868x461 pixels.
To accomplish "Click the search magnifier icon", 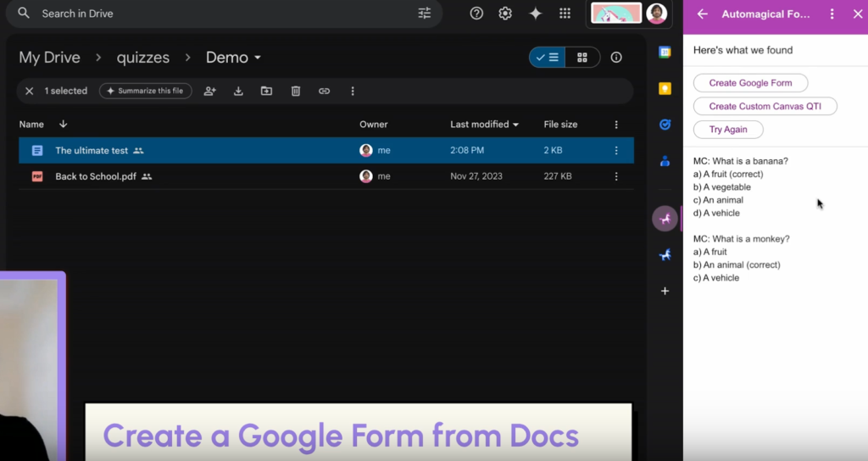I will (23, 13).
